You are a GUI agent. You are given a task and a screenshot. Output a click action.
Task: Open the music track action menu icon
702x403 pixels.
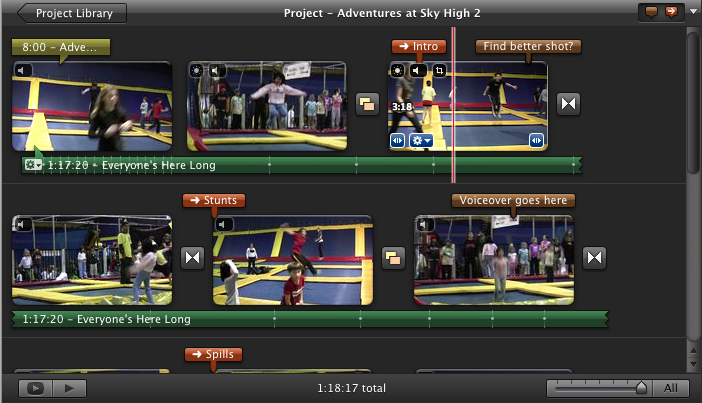pos(32,165)
